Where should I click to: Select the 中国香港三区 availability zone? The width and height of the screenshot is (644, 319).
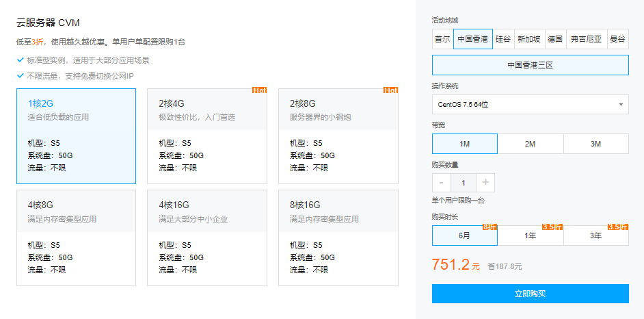(x=531, y=65)
